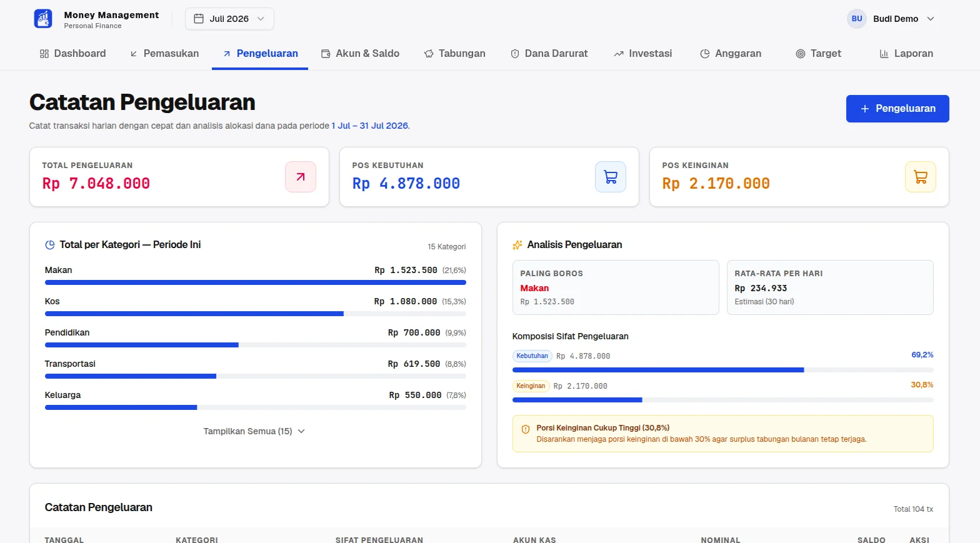This screenshot has width=980, height=543.
Task: Click the Porsi Keinginan Cukup Tinggi warning box
Action: click(x=723, y=434)
